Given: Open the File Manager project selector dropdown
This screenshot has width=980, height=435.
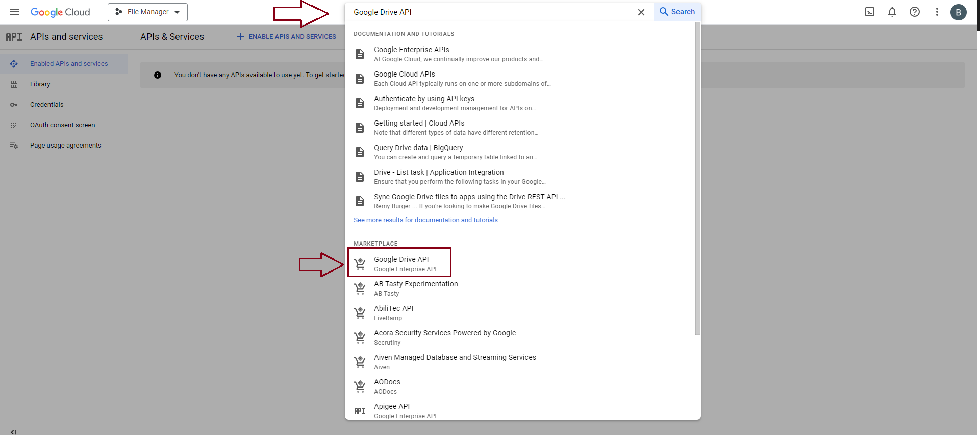Looking at the screenshot, I should pos(147,12).
